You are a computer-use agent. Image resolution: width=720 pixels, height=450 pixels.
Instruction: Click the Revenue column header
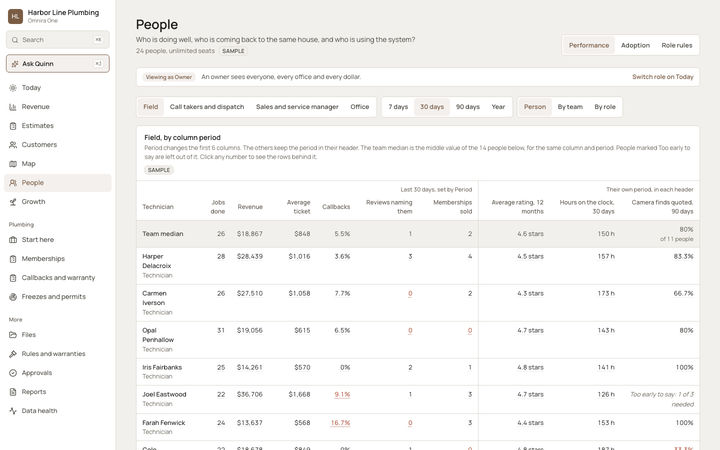tap(250, 207)
